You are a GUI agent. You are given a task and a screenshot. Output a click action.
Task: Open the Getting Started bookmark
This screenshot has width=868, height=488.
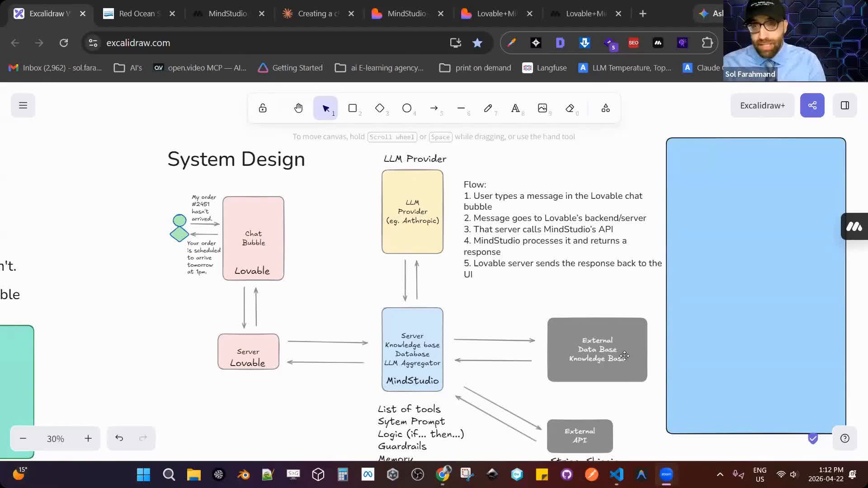coord(290,68)
